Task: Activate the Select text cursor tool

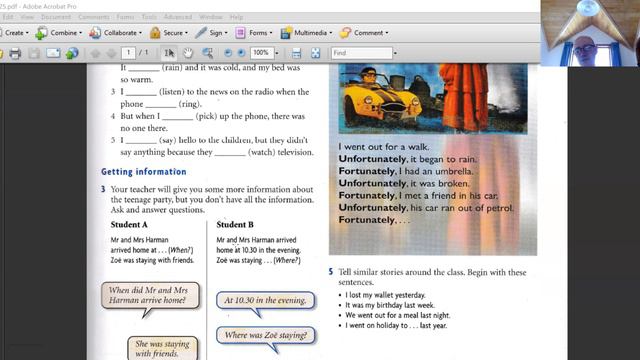Action: (169, 53)
